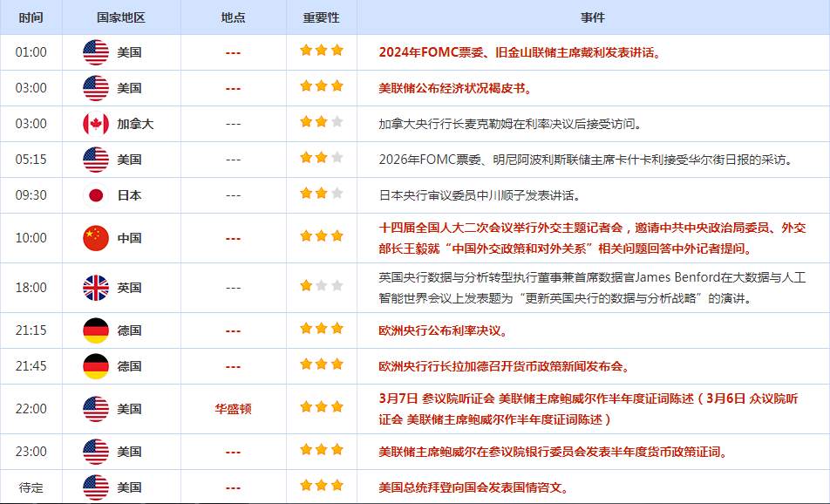This screenshot has width=830, height=504.
Task: Open the 拜登国情咨文 event
Action: click(473, 487)
